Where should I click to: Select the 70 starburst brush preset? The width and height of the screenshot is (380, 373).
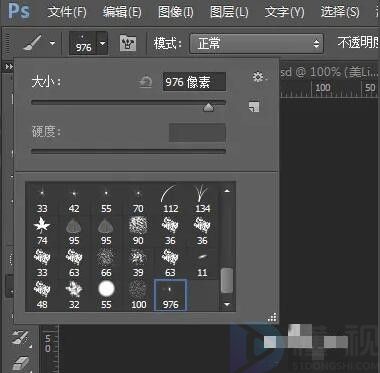tap(138, 200)
